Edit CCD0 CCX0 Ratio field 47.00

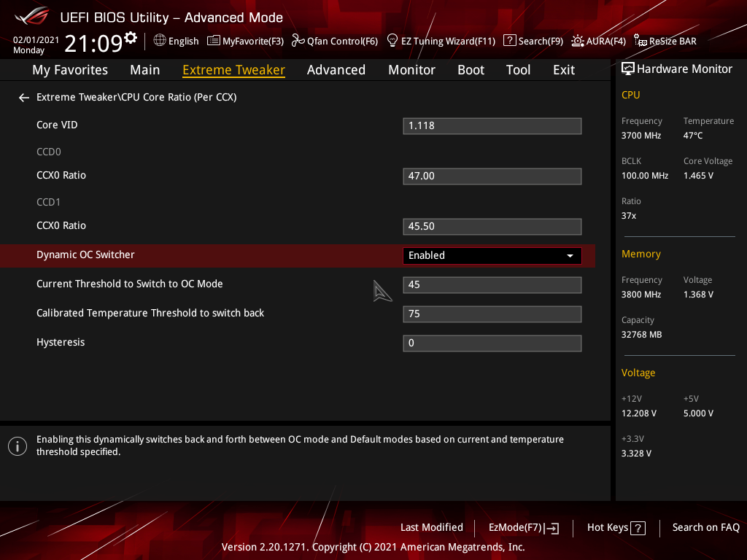tap(492, 176)
